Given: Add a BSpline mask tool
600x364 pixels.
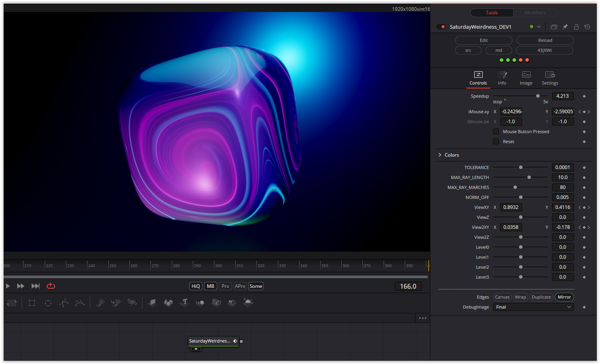Looking at the screenshot, I should pyautogui.click(x=80, y=303).
